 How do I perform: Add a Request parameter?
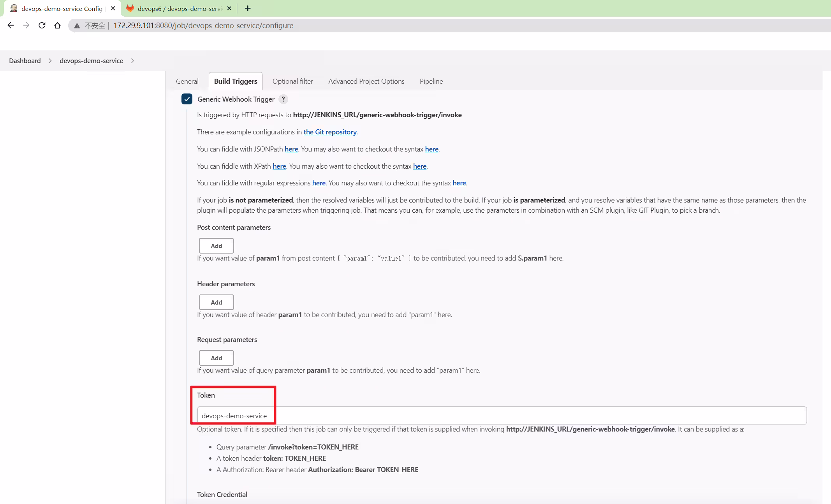click(217, 358)
